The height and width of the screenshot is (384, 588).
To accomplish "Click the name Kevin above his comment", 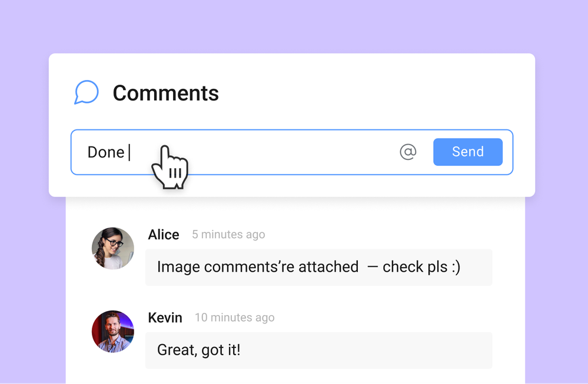I will pyautogui.click(x=165, y=318).
